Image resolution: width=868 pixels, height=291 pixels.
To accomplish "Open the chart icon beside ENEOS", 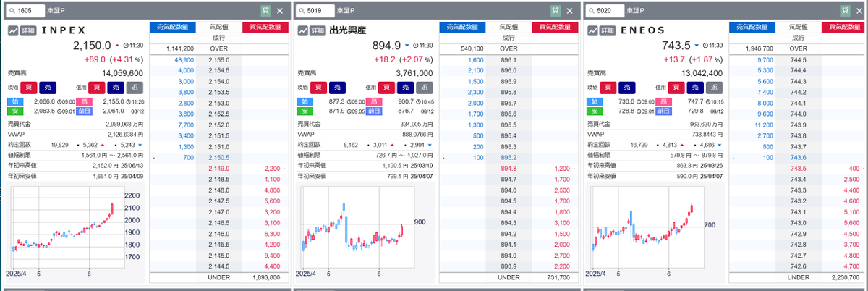I will pyautogui.click(x=592, y=31).
